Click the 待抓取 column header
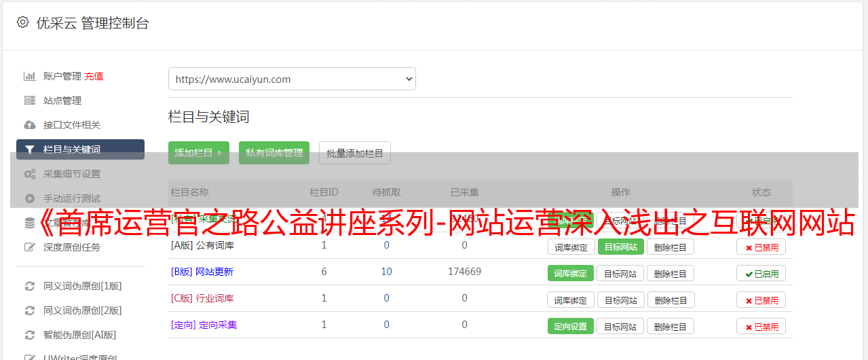868x360 pixels. coord(387,192)
